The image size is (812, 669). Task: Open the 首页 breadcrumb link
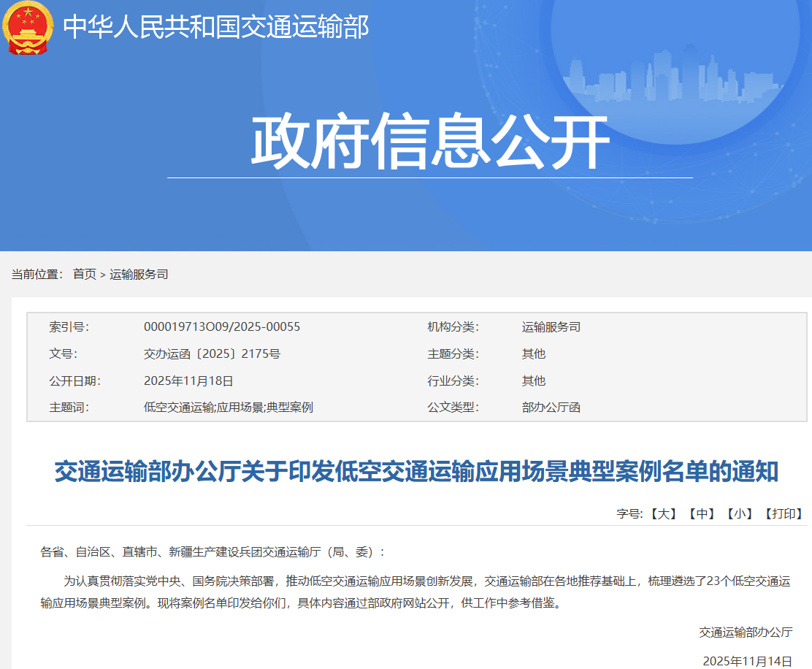point(84,275)
